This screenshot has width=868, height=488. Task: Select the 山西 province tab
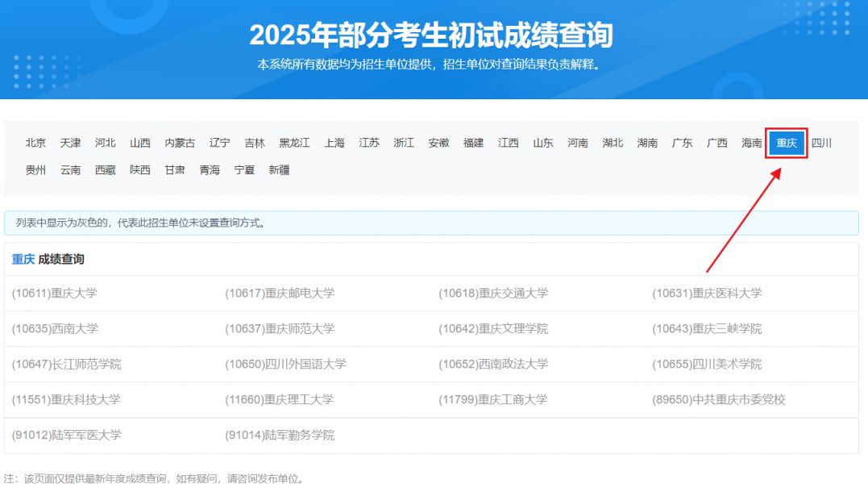pyautogui.click(x=140, y=143)
